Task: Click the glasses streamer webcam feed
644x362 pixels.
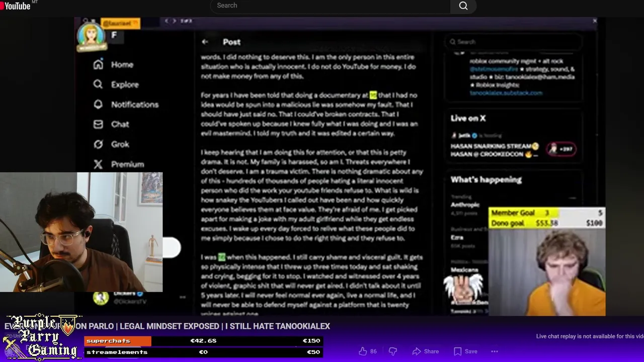Action: click(81, 232)
